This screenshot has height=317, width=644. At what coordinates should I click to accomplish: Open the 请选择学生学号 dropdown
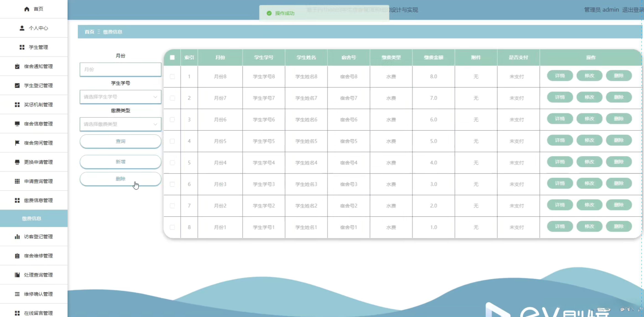(120, 97)
